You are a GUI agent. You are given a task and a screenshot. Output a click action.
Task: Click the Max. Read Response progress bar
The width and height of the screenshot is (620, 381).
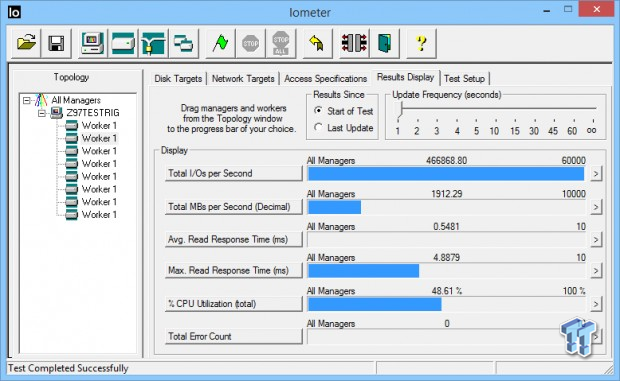coord(446,271)
